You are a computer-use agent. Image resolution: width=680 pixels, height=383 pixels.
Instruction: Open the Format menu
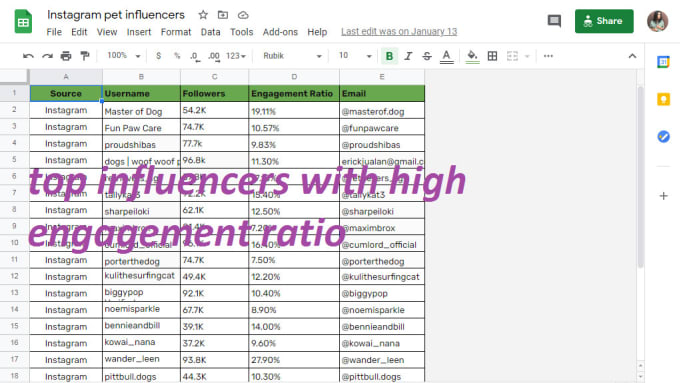click(x=176, y=32)
